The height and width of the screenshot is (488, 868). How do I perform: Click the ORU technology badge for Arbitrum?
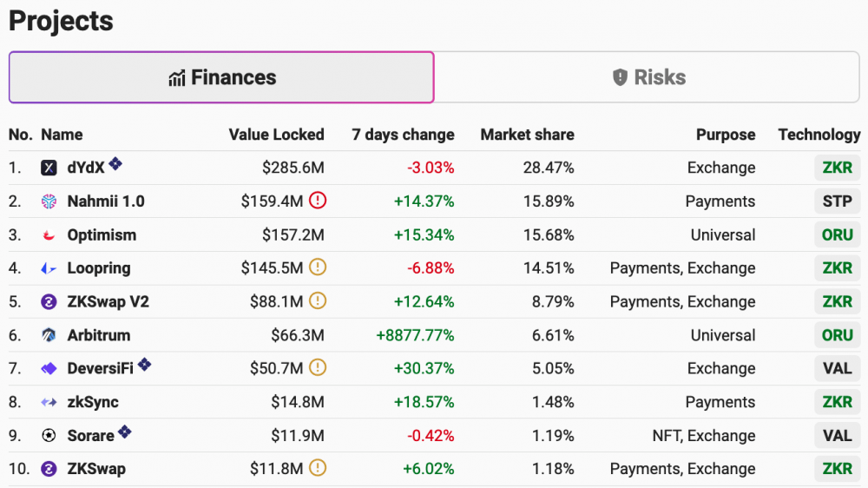837,335
